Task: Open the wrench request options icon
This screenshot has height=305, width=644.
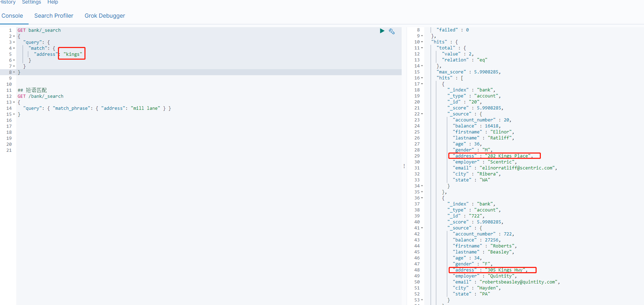Action: (x=392, y=31)
